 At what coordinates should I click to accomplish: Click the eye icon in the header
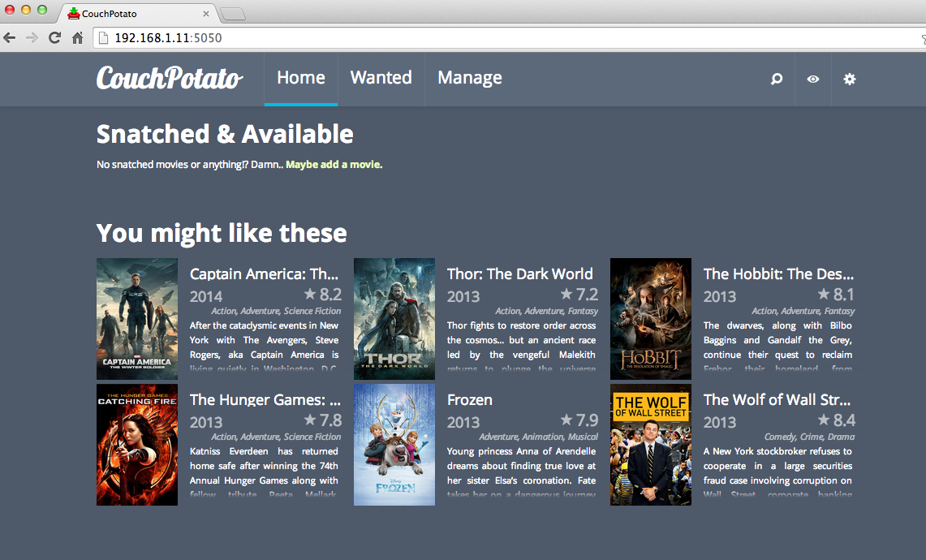coord(813,79)
